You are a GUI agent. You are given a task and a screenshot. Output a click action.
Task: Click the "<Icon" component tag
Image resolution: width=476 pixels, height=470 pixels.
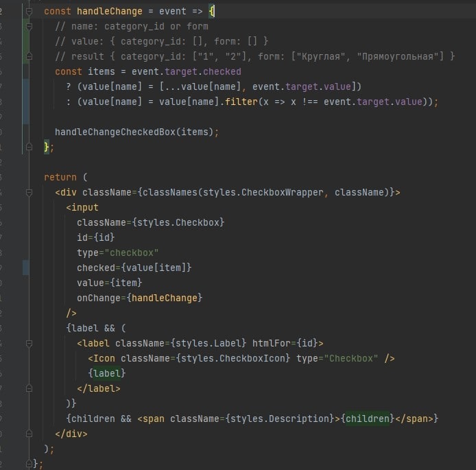(x=102, y=359)
